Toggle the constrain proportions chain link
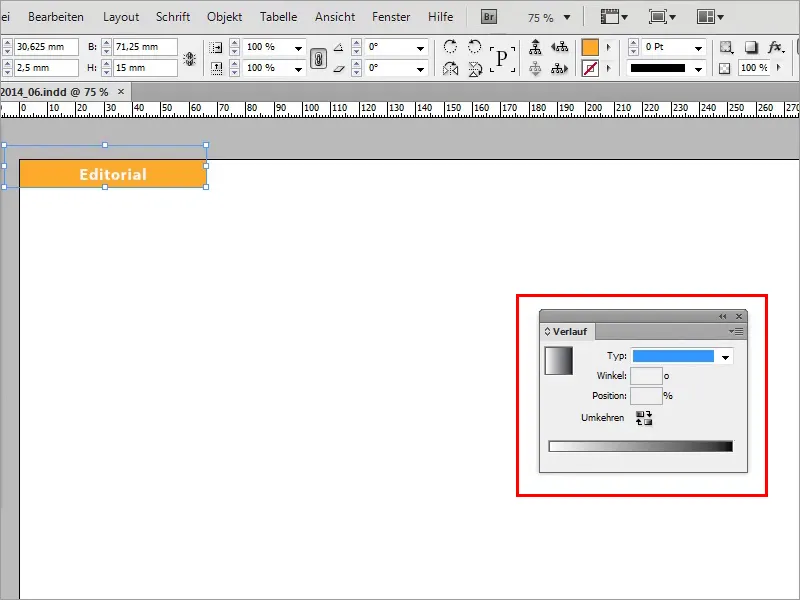The image size is (800, 600). [318, 56]
